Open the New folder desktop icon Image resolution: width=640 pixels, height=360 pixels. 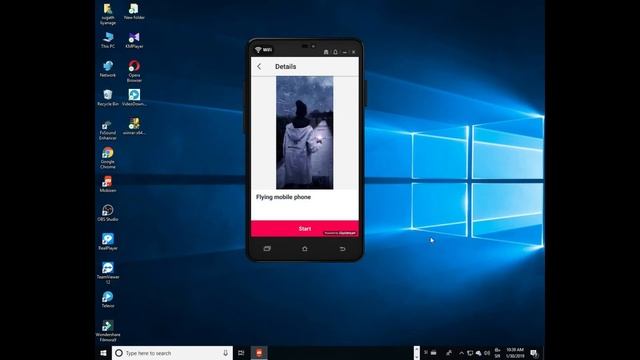(134, 11)
